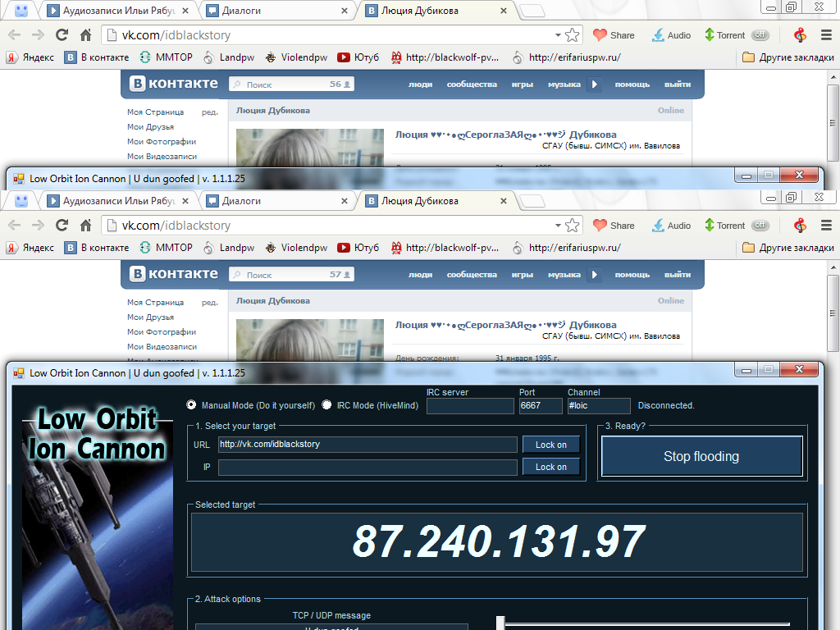The width and height of the screenshot is (840, 630).
Task: Open Ютуб bookmark in lower Chrome window
Action: pyautogui.click(x=358, y=248)
